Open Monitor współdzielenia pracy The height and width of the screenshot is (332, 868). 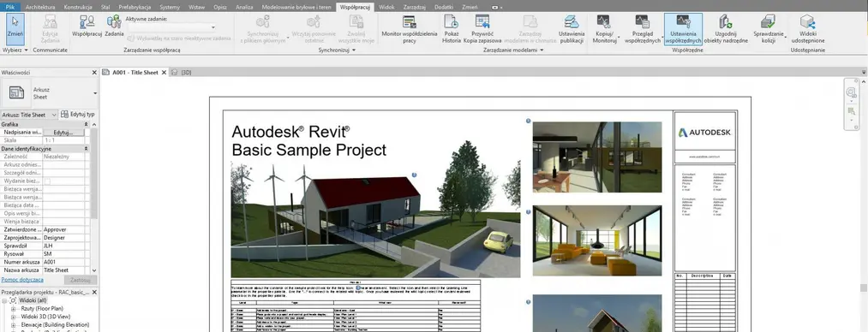tap(409, 29)
